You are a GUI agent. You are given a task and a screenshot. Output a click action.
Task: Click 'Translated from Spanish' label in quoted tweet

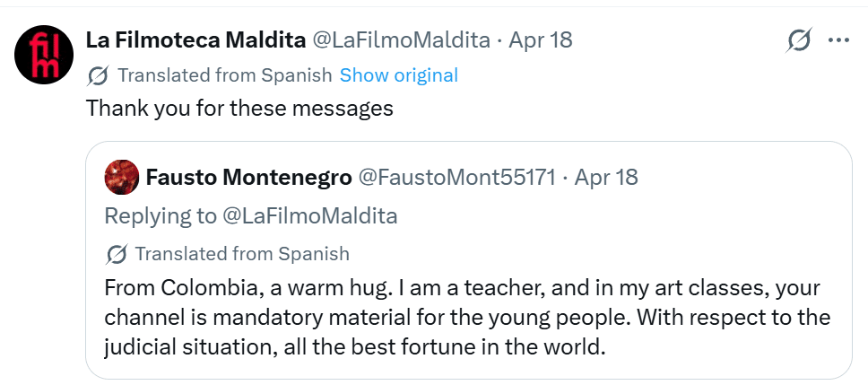pyautogui.click(x=242, y=254)
